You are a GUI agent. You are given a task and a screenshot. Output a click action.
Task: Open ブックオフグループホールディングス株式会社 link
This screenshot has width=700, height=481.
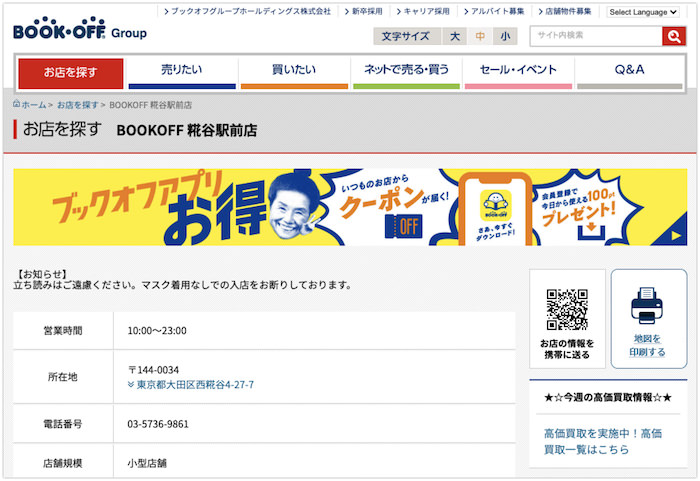[x=248, y=12]
